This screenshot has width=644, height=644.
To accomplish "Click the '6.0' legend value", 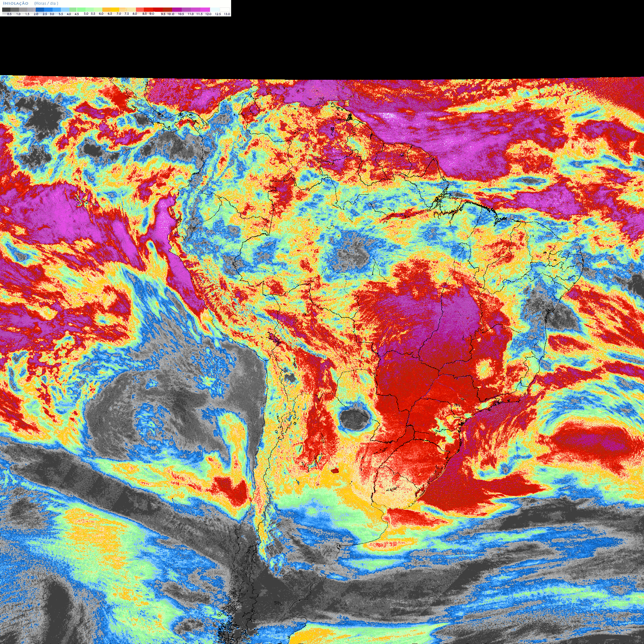I will (x=101, y=14).
